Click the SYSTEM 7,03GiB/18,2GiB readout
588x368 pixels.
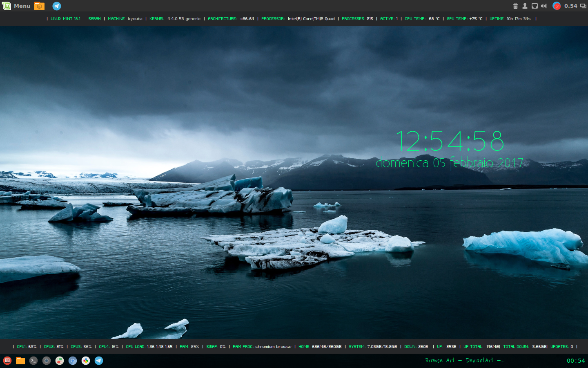[373, 347]
